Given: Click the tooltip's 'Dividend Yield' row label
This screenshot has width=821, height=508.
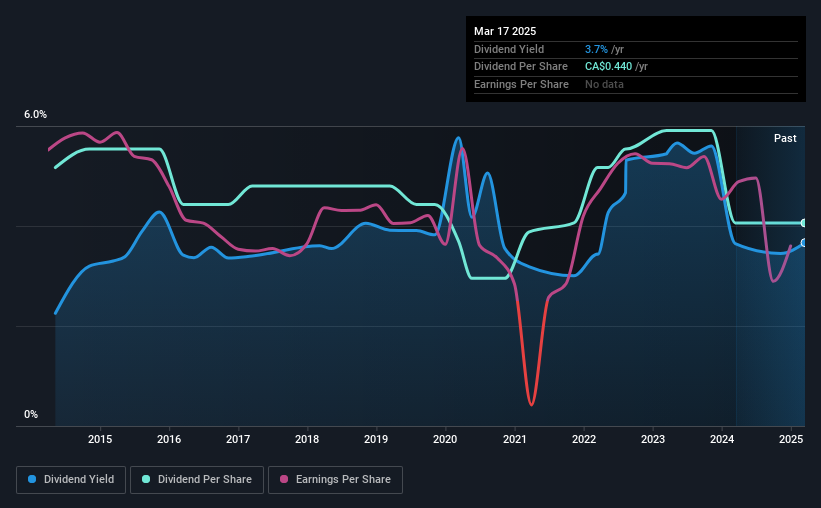Looking at the screenshot, I should [509, 49].
